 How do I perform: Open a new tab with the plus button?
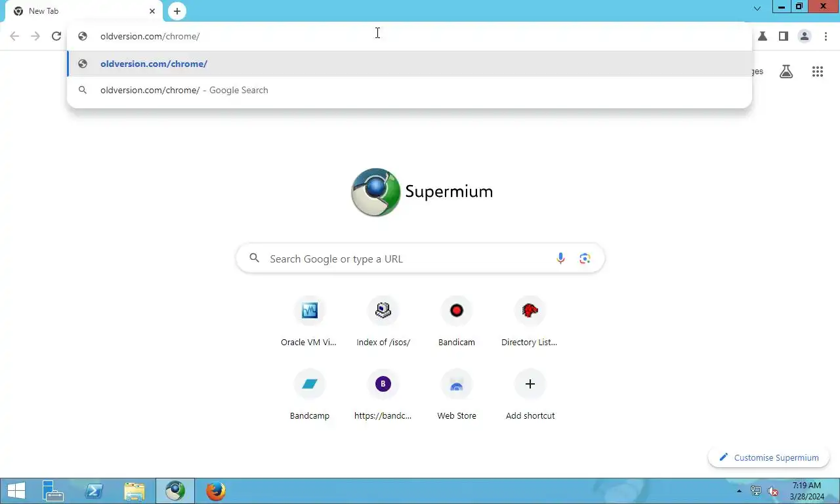point(177,11)
